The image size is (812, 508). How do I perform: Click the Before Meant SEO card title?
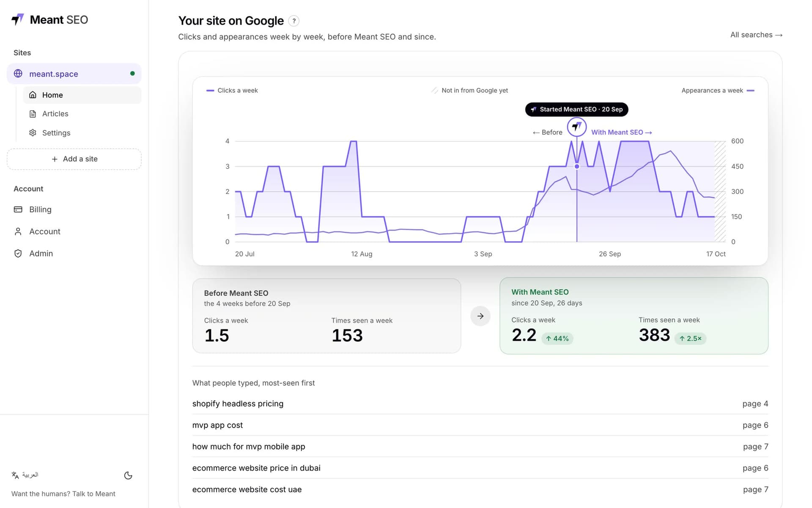(x=236, y=293)
